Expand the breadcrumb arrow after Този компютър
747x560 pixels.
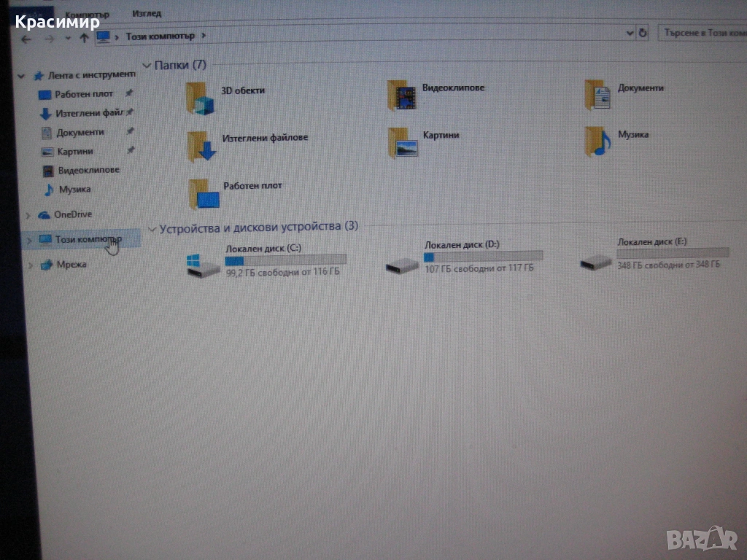(204, 36)
